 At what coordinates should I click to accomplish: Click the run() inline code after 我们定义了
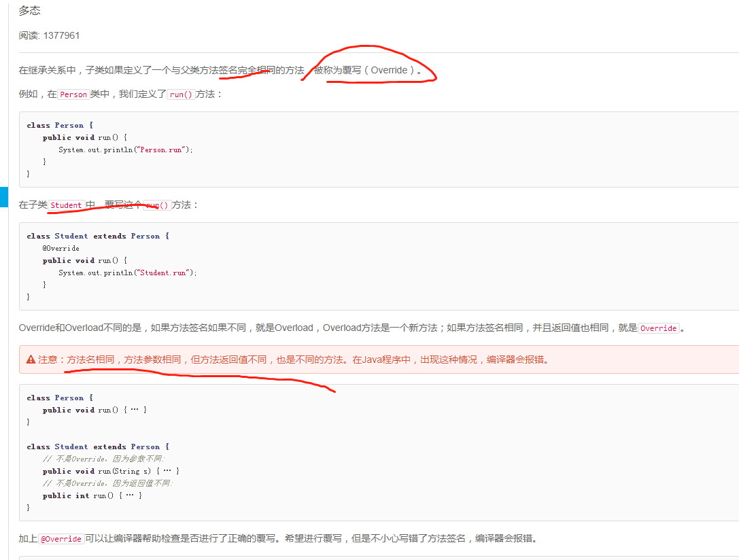tap(181, 94)
